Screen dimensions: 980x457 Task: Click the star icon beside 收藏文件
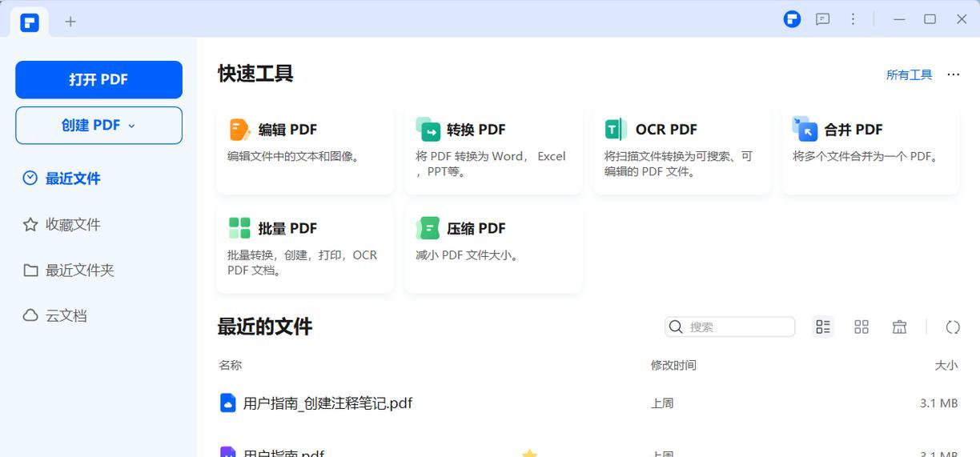click(x=30, y=224)
